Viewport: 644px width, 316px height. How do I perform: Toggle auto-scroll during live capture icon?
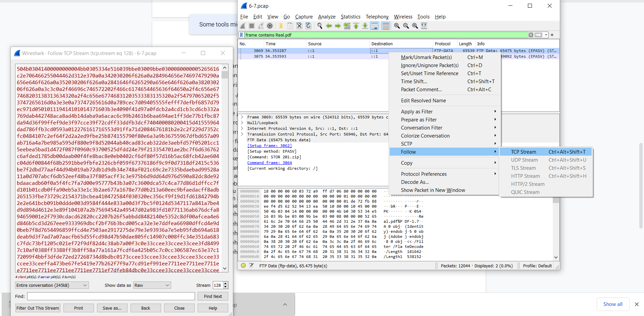[x=375, y=26]
